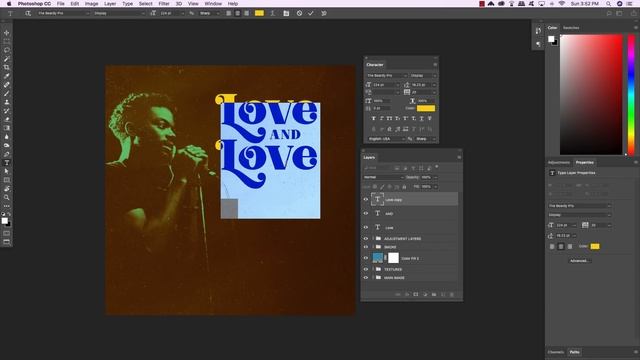Select the Crop tool
This screenshot has height=360, width=640.
(7, 67)
